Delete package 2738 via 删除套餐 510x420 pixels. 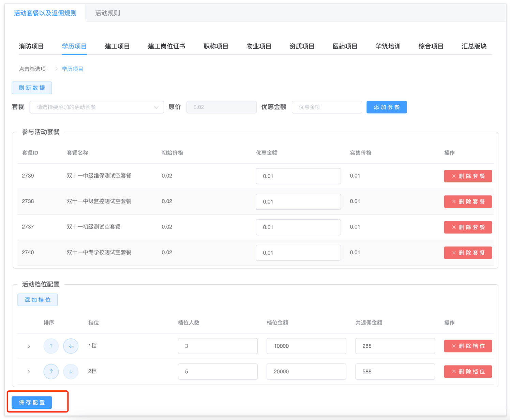(x=468, y=202)
